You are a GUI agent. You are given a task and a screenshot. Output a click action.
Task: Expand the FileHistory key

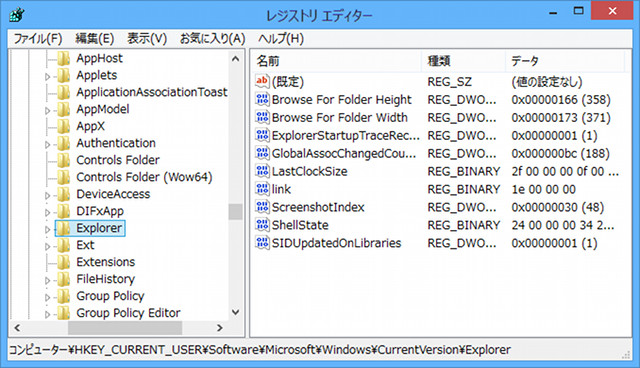(47, 281)
